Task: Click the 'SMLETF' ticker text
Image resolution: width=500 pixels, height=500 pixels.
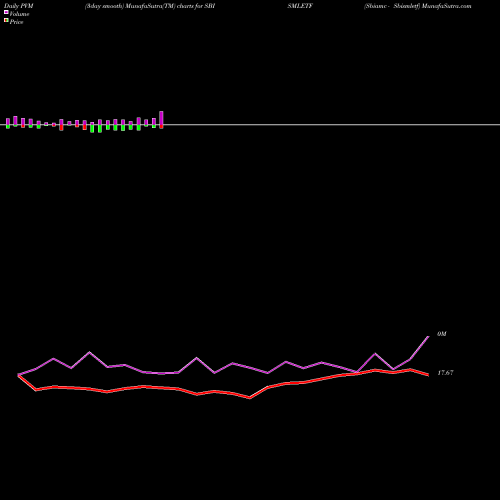Action: 300,6
